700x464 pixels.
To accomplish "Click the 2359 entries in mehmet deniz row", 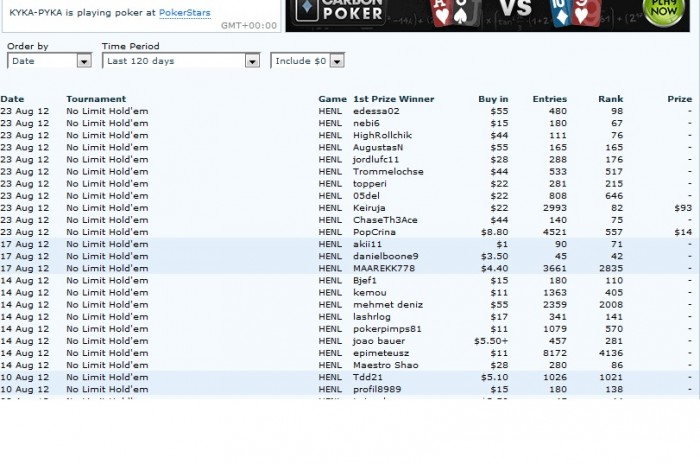I will (x=554, y=304).
